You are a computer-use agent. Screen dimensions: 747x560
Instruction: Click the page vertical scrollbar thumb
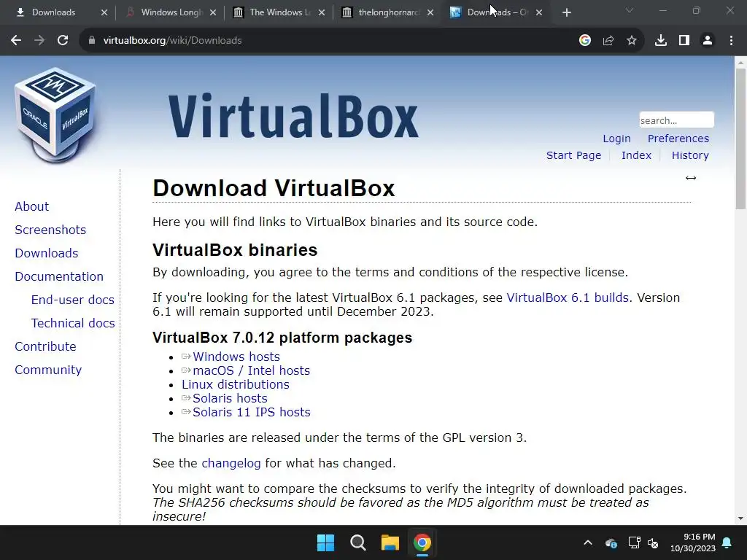(x=740, y=139)
